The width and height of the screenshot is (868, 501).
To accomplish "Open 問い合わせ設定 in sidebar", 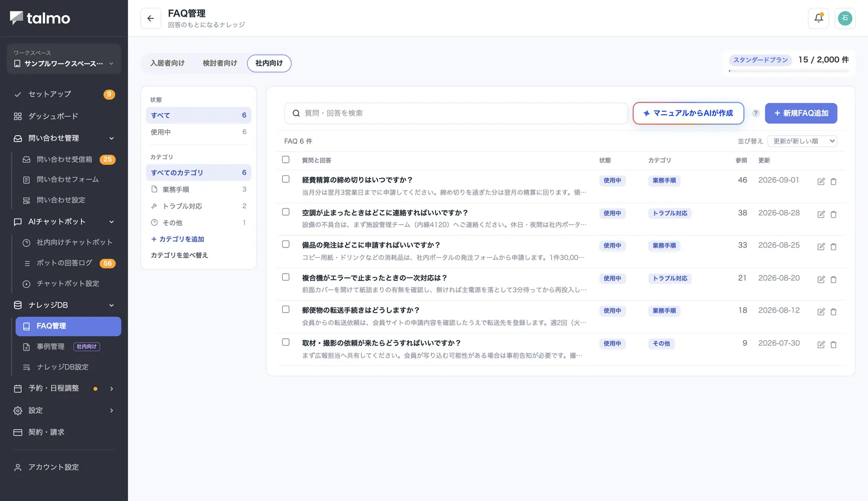I will 68,200.
